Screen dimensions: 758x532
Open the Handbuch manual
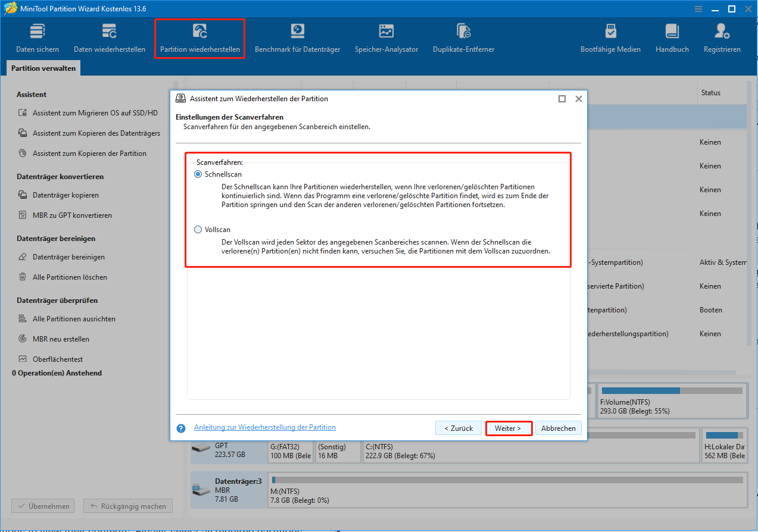point(672,39)
